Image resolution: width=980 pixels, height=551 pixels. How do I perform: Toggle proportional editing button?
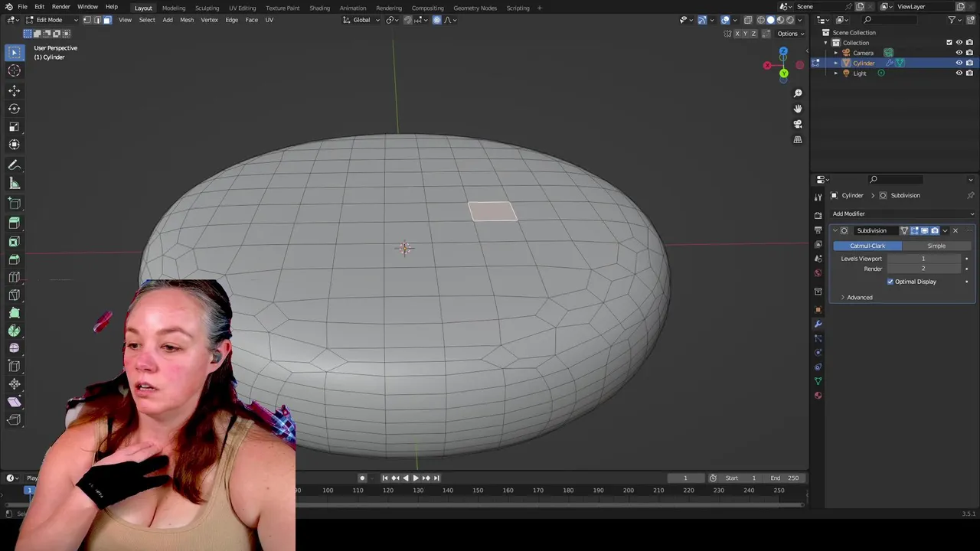tap(436, 20)
